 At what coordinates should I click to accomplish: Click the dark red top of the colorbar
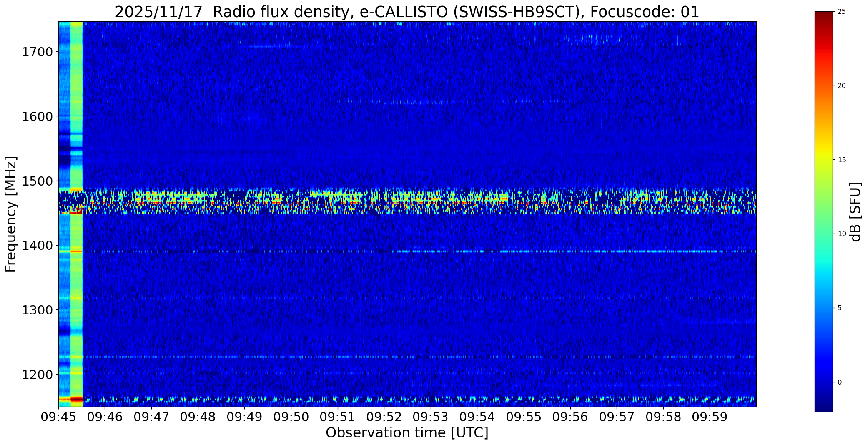tap(823, 16)
